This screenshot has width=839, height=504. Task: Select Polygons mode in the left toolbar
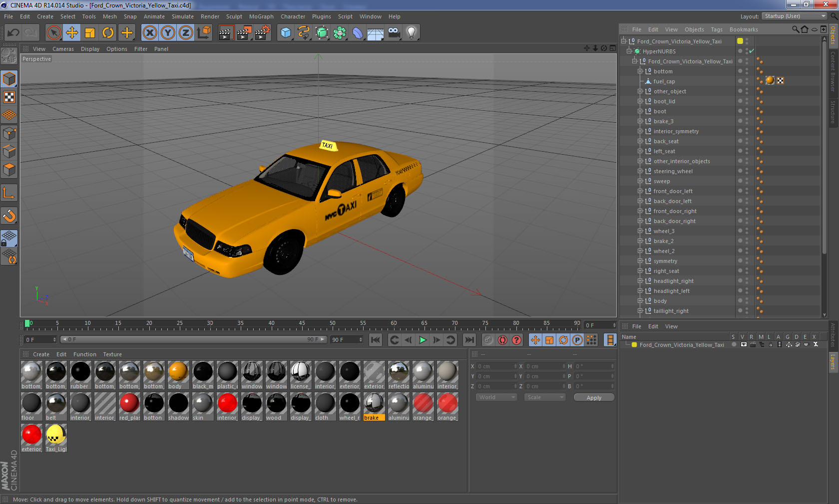9,170
